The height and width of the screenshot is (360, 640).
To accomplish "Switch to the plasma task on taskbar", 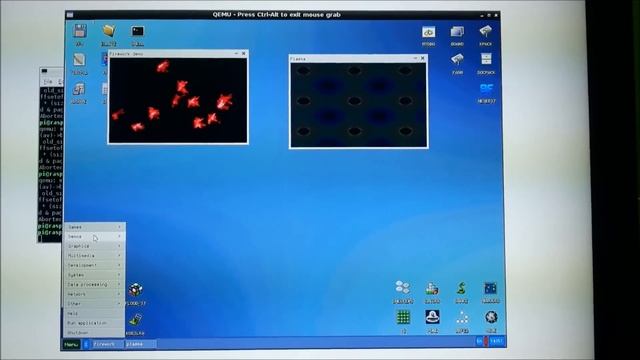I will 140,344.
